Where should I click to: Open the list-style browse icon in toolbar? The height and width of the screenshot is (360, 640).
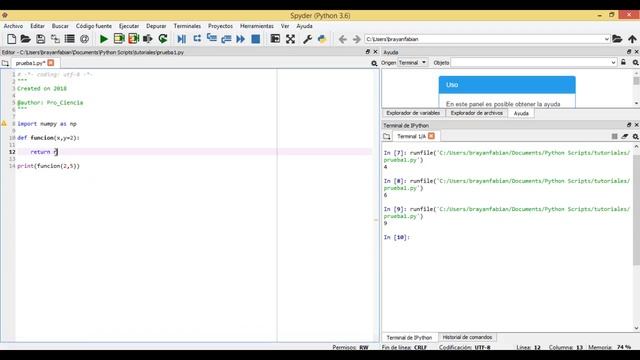coord(70,39)
